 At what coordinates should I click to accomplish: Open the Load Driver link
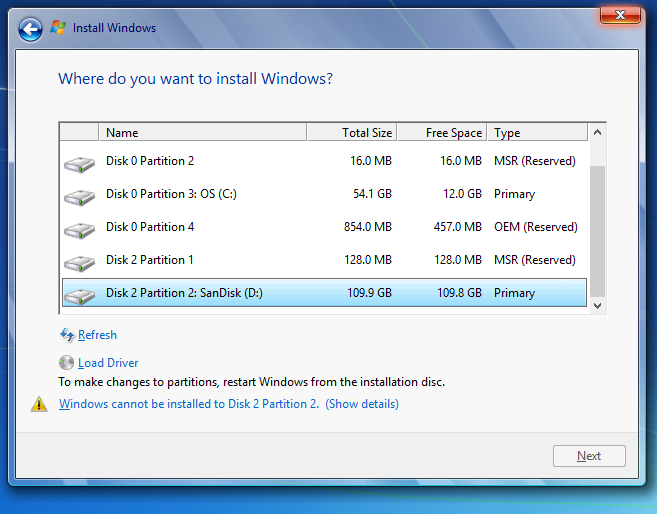tap(108, 363)
